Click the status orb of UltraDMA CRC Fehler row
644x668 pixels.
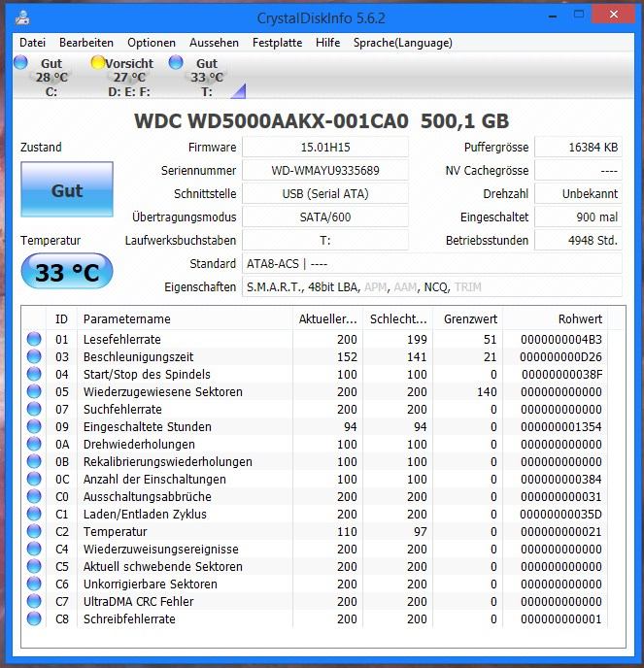34,601
